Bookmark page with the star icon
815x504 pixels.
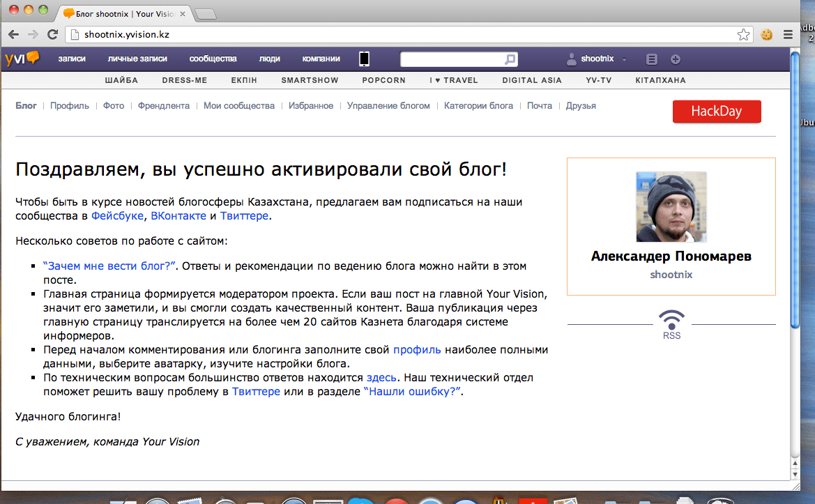pos(743,34)
